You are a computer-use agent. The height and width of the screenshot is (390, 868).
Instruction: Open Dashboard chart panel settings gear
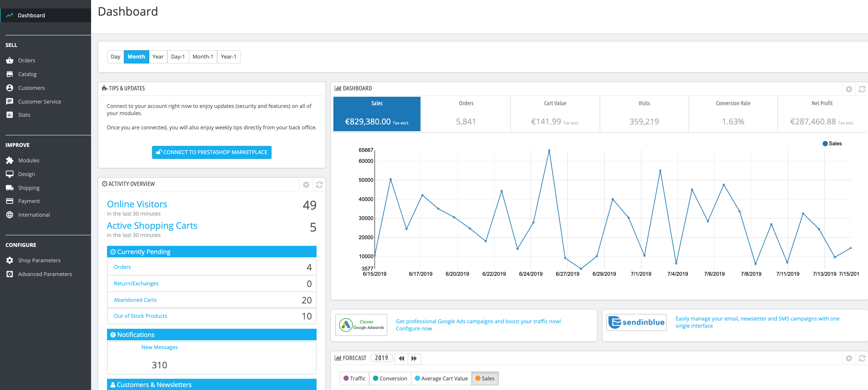click(849, 89)
